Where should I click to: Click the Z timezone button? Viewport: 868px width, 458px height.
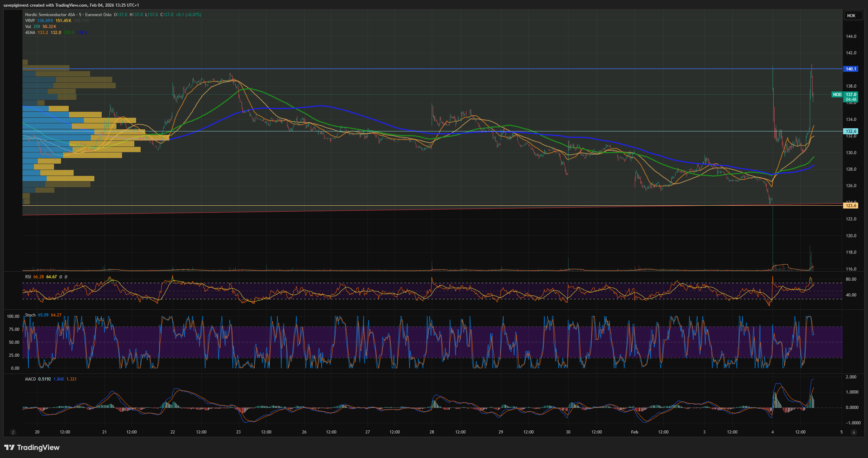[x=13, y=432]
